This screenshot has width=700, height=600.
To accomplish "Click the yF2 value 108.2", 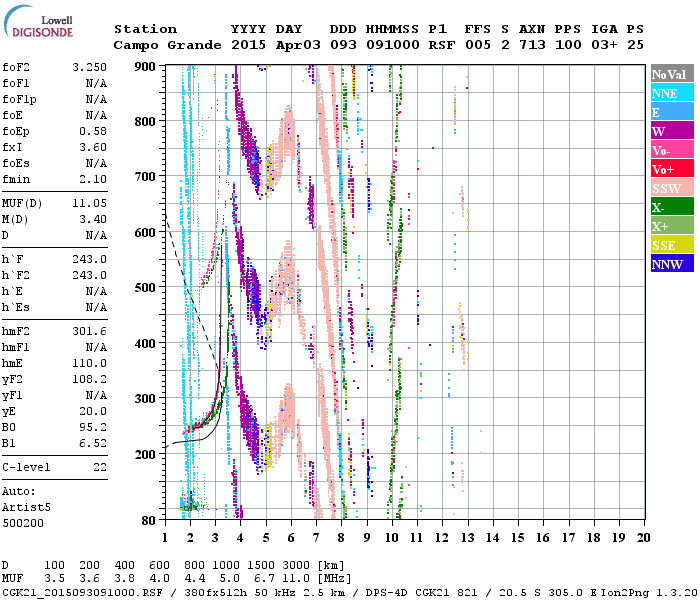I will point(89,379).
